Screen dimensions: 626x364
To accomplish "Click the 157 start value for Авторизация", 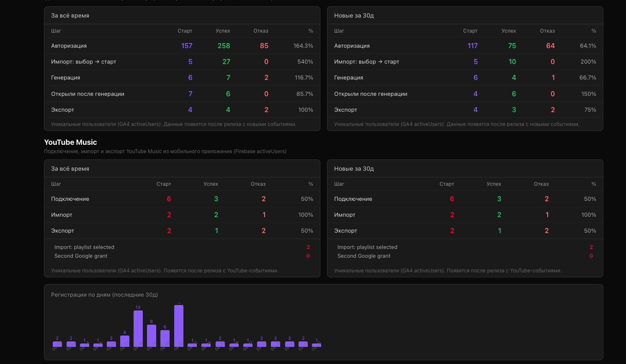I will click(x=187, y=46).
